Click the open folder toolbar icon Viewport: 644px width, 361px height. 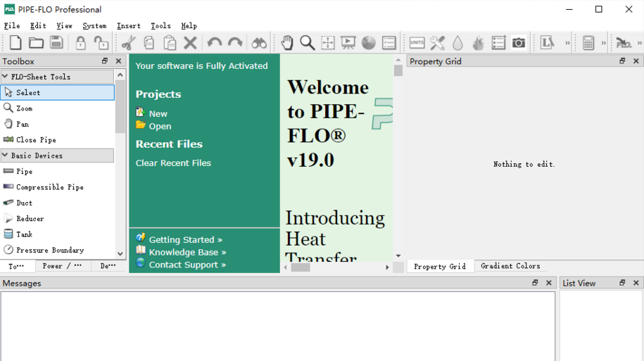(36, 42)
